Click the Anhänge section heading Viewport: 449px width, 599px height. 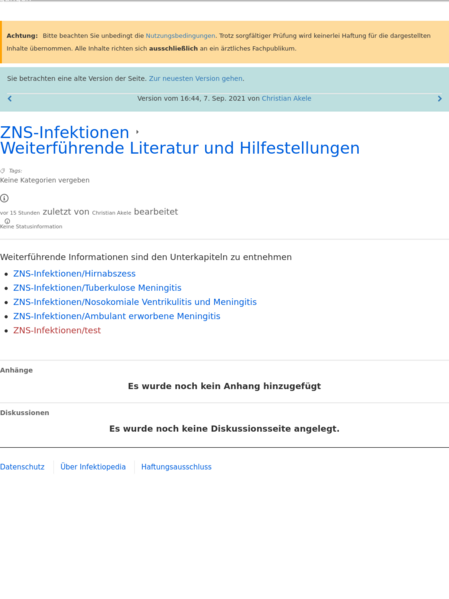point(16,370)
